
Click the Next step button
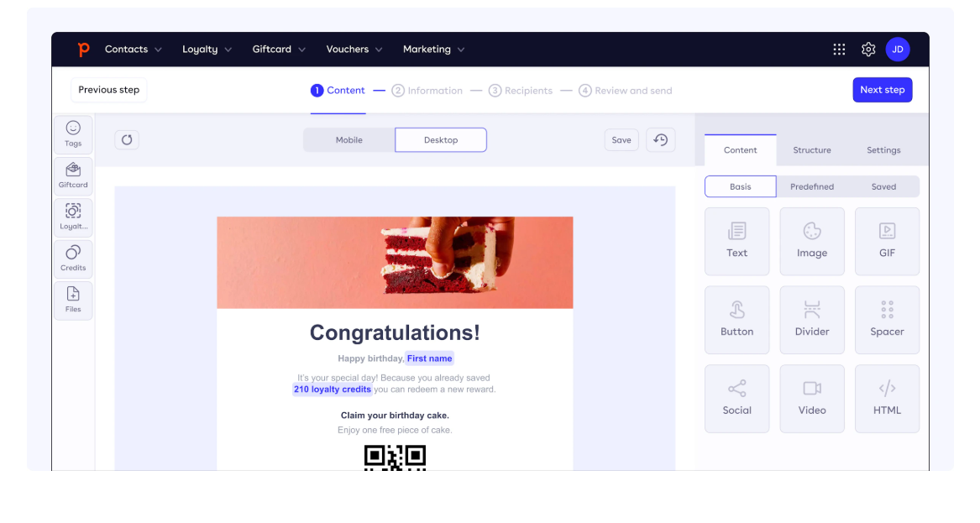(x=882, y=90)
